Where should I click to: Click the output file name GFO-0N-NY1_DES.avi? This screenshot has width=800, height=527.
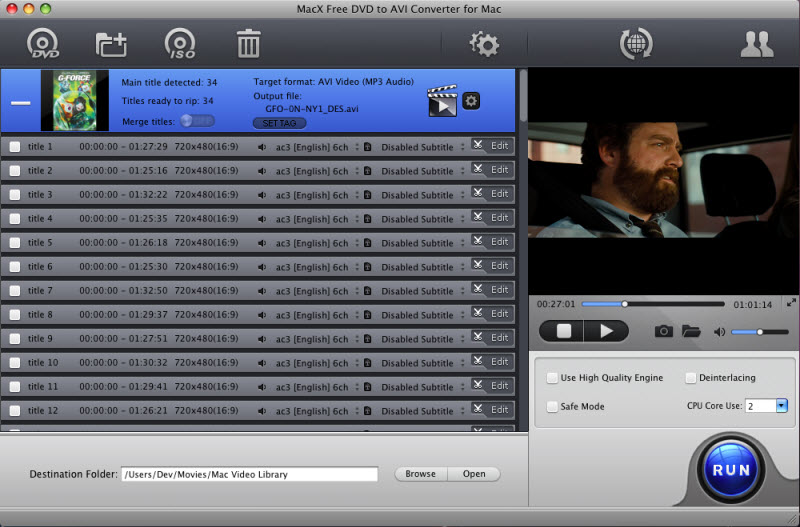[312, 109]
